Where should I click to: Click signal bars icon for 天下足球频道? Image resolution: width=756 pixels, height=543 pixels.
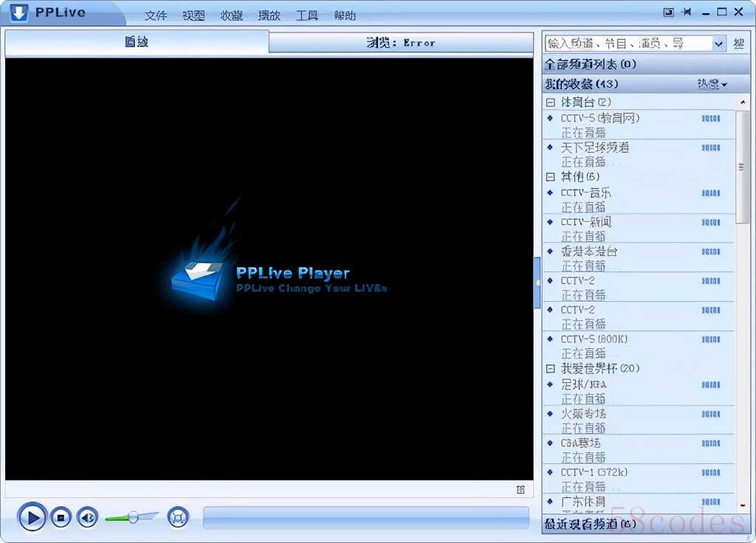(x=711, y=148)
